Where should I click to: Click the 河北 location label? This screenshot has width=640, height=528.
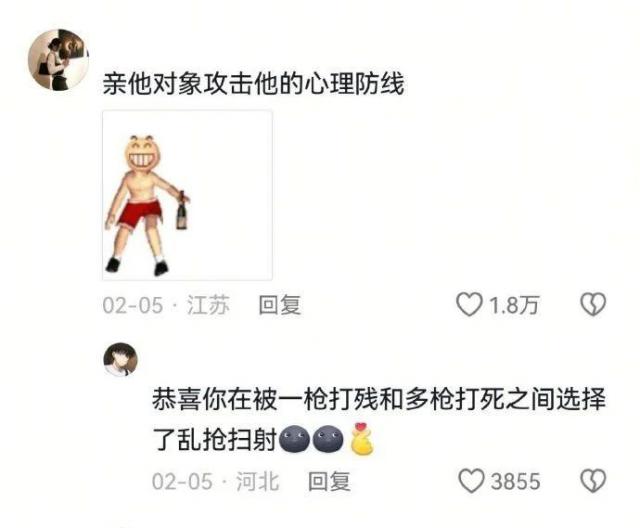pyautogui.click(x=258, y=481)
